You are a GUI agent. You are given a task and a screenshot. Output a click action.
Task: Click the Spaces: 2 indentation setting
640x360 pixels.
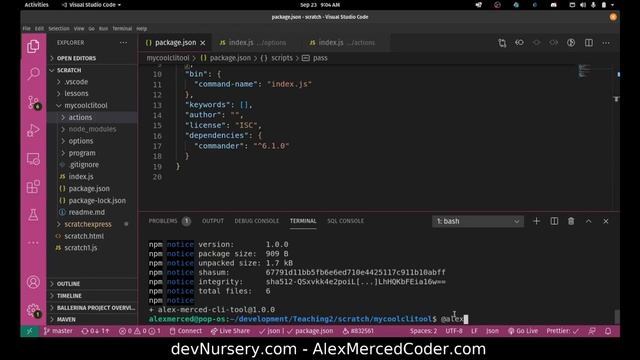point(423,331)
